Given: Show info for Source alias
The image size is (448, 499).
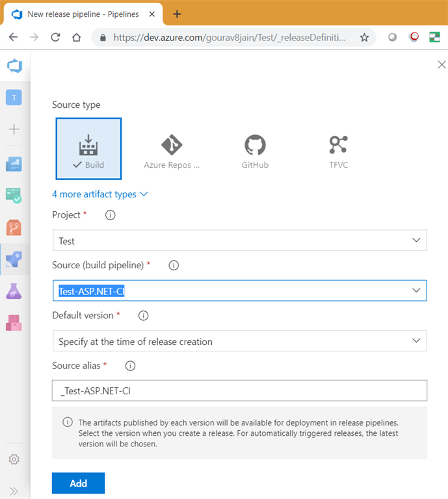Looking at the screenshot, I should [130, 366].
